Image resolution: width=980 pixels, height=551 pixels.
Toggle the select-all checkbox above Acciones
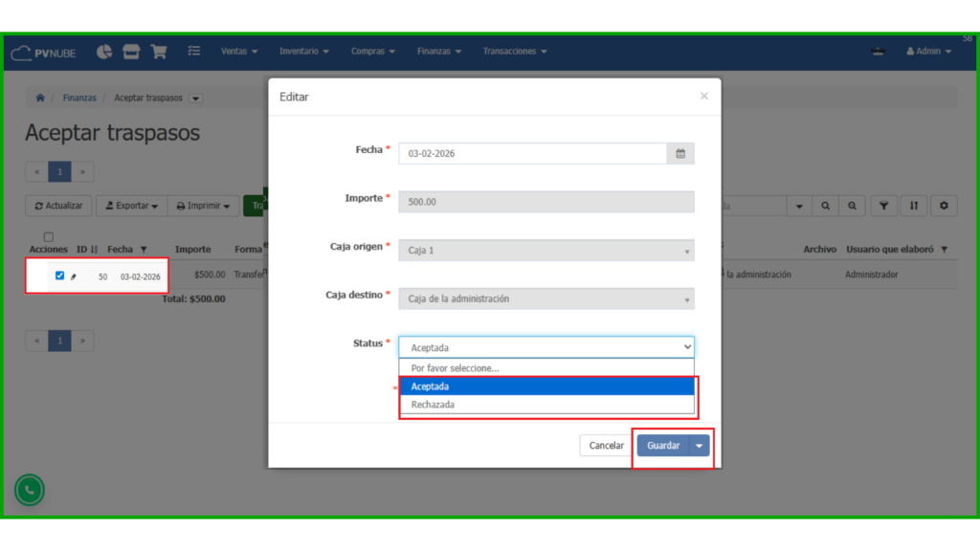(x=49, y=237)
